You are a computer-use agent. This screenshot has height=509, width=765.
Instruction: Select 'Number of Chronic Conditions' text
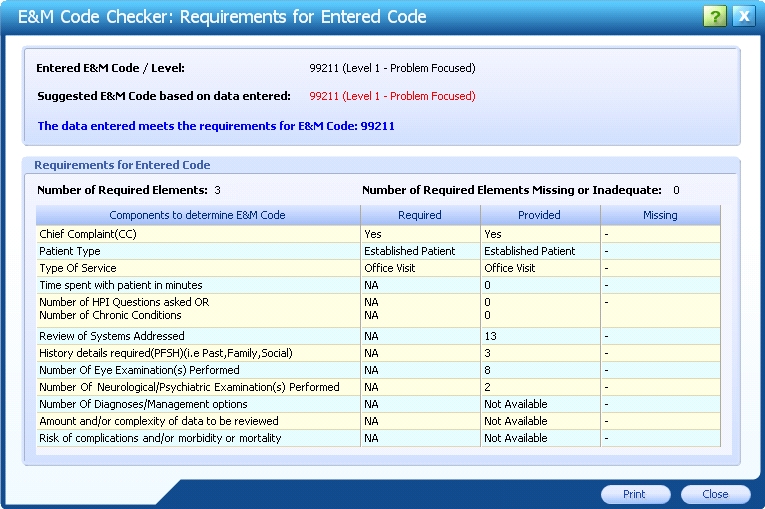[110, 315]
